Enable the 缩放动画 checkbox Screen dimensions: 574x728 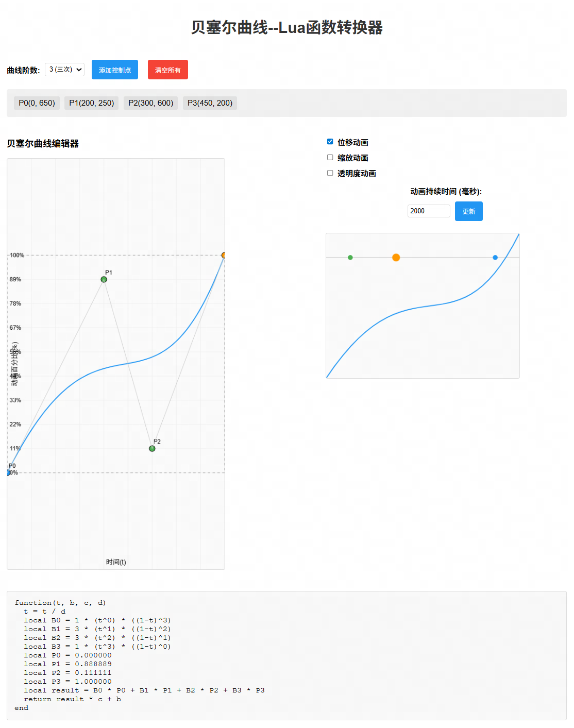330,157
